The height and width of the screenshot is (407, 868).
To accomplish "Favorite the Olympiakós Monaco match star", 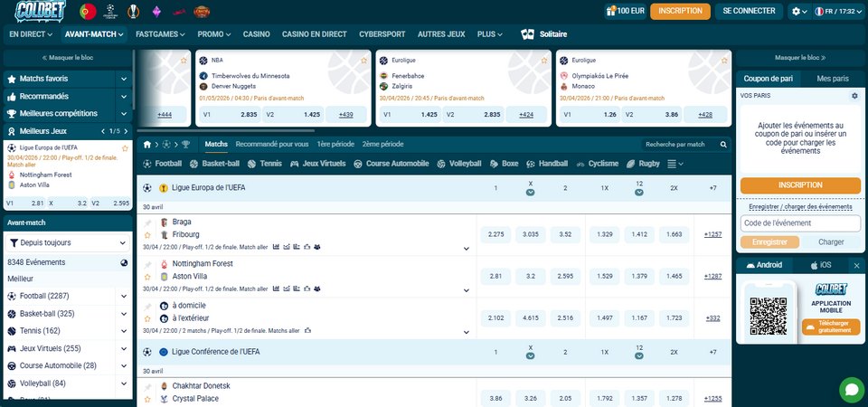I will (724, 61).
